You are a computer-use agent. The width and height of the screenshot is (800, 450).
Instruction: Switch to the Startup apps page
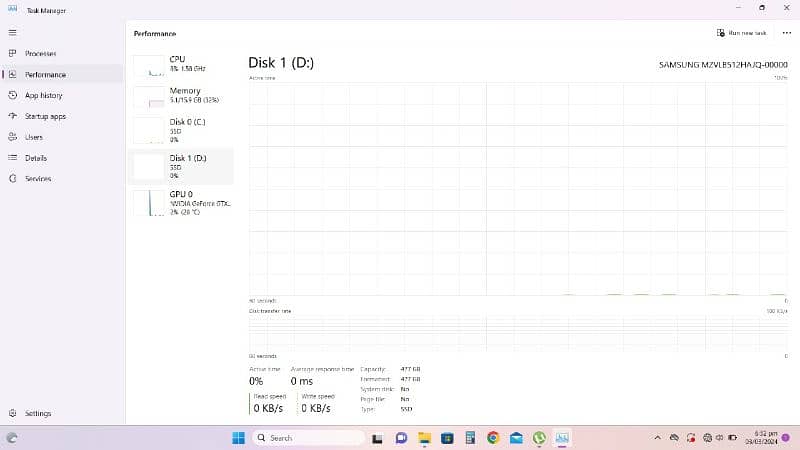(45, 116)
